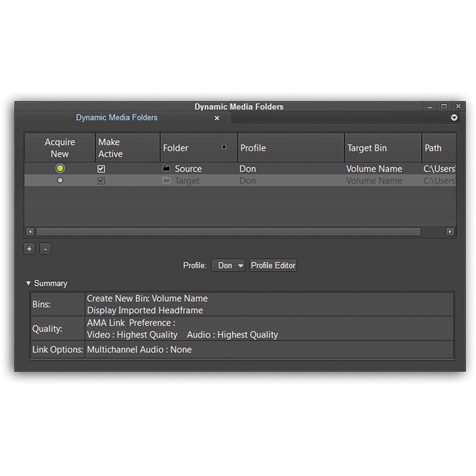Select the Source row folder icon

[166, 169]
